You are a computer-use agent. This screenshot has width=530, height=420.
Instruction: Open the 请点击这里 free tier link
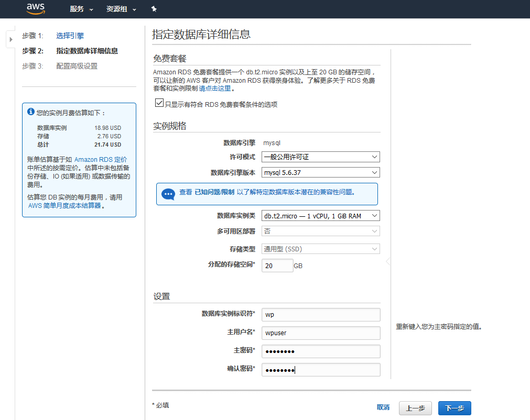coord(214,89)
